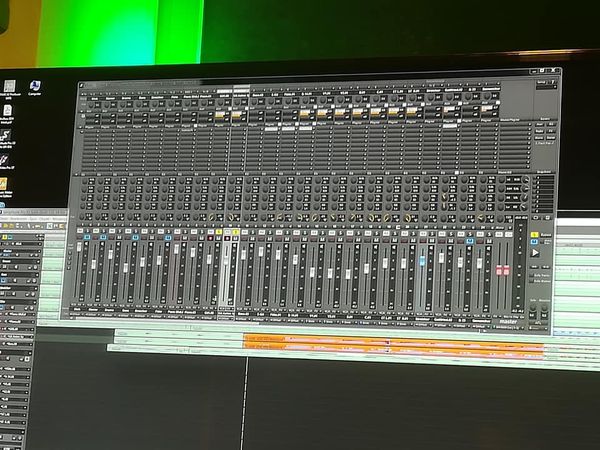Tick lower solo checkbox below play arrow

(x=532, y=281)
